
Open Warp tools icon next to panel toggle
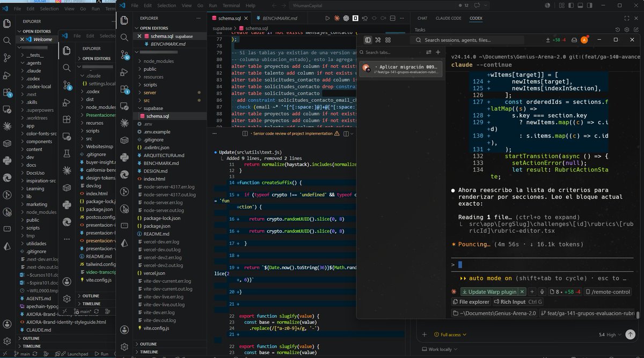pos(378,40)
